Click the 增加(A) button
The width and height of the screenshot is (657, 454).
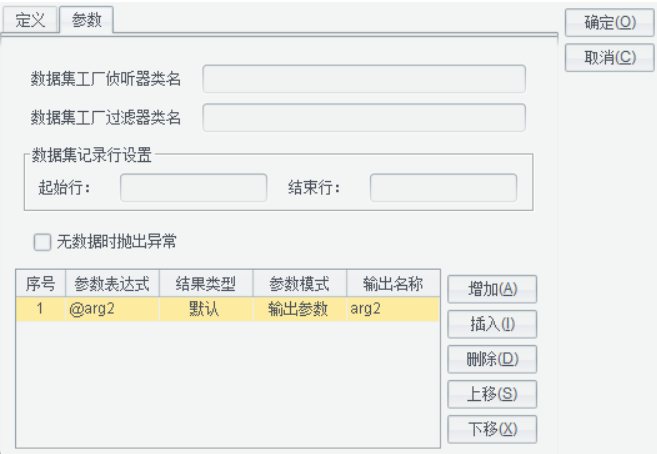coord(492,289)
